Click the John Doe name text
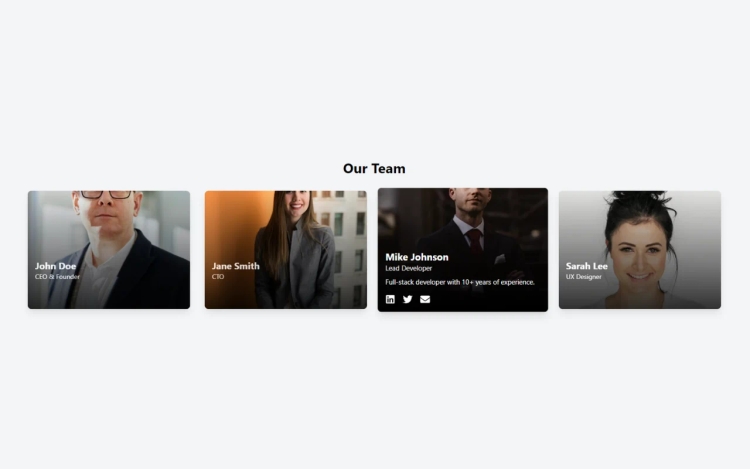 click(x=55, y=266)
